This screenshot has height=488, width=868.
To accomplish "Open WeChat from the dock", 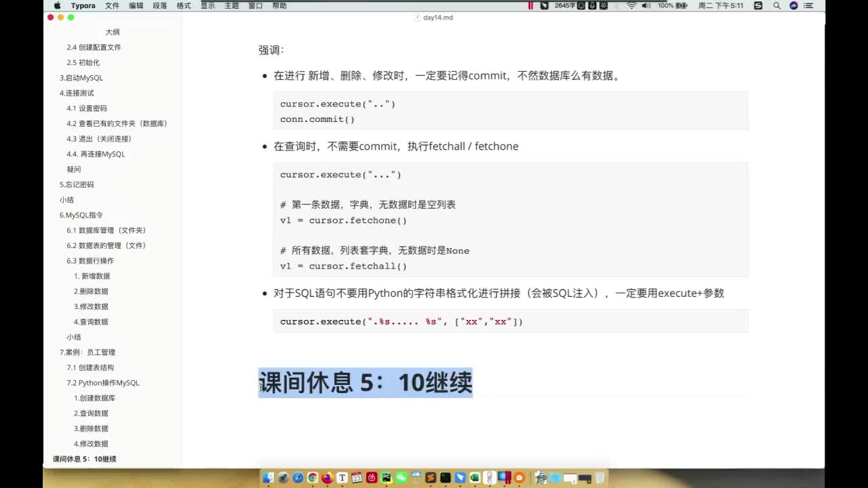I will pos(401,478).
